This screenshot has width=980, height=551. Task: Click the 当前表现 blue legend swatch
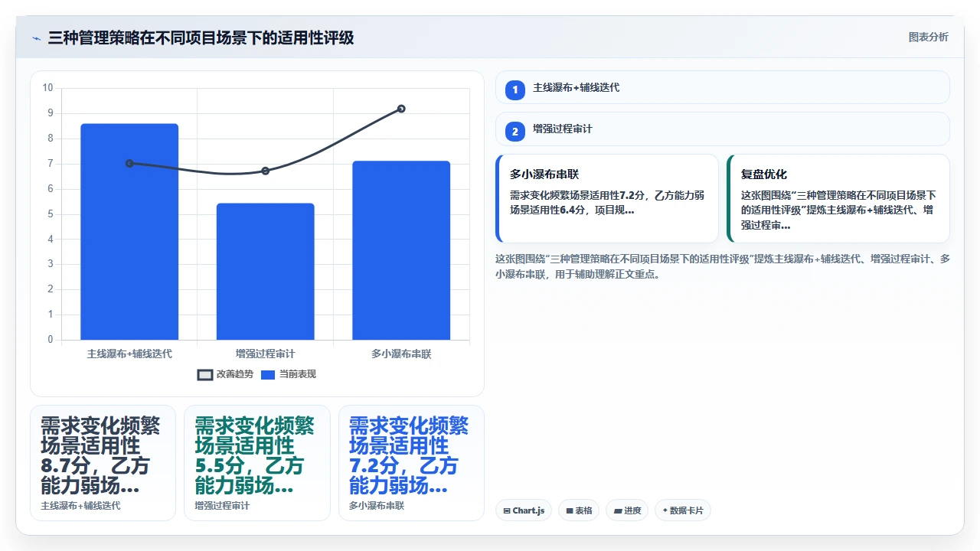tap(268, 375)
